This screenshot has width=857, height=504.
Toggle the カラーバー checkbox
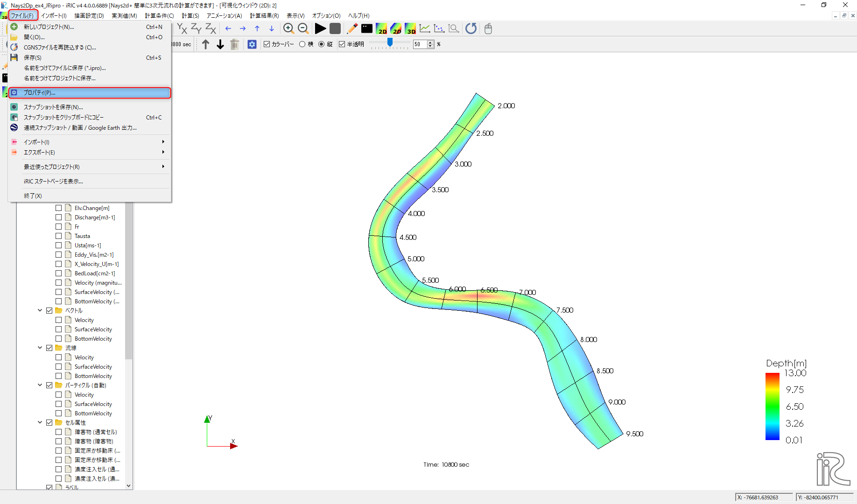click(x=267, y=44)
